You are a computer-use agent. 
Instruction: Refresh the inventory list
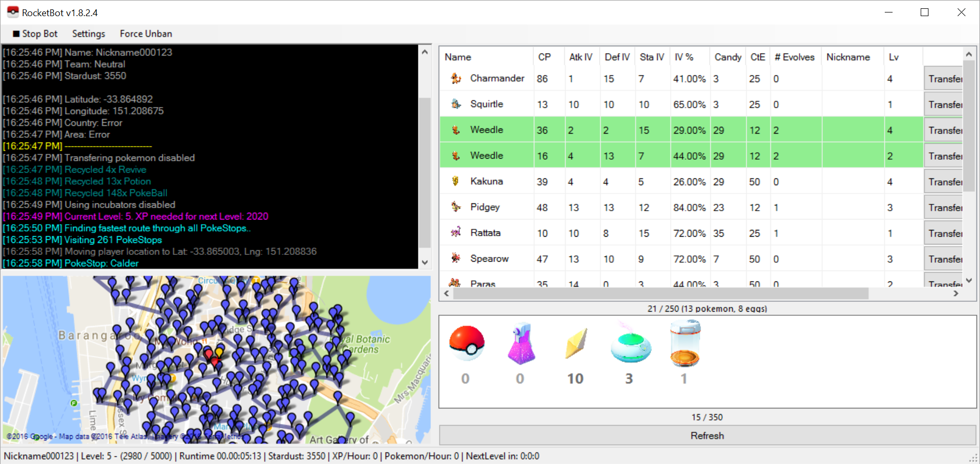[707, 435]
